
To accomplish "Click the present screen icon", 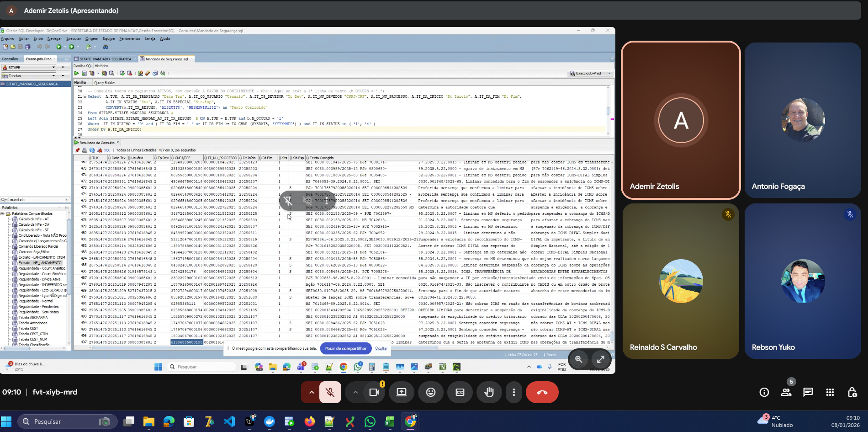I will coord(401,392).
